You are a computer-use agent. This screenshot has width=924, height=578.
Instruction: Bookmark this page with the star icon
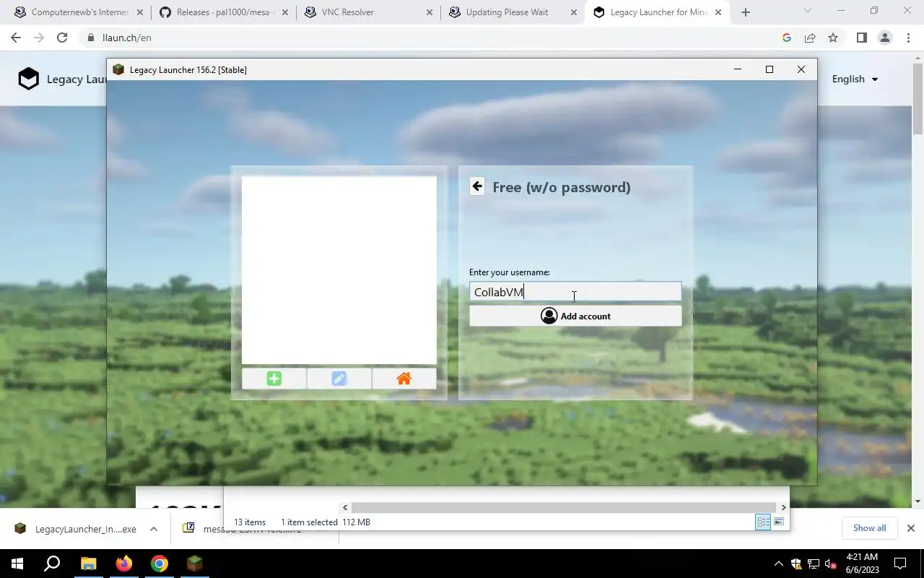click(833, 38)
